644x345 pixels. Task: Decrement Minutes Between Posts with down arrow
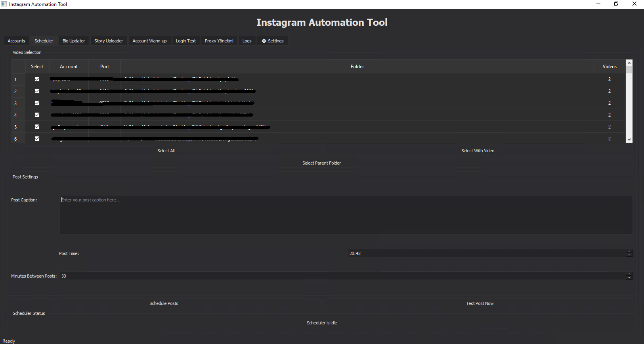pyautogui.click(x=629, y=278)
